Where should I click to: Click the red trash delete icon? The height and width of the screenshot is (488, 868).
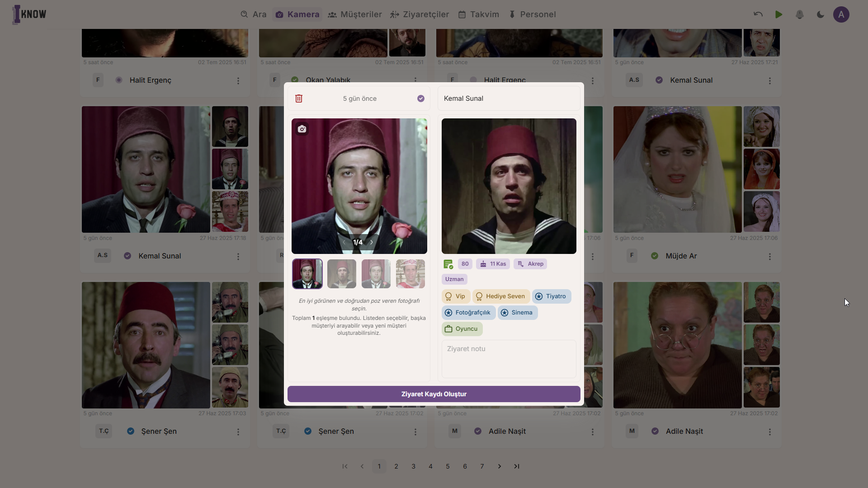tap(299, 99)
